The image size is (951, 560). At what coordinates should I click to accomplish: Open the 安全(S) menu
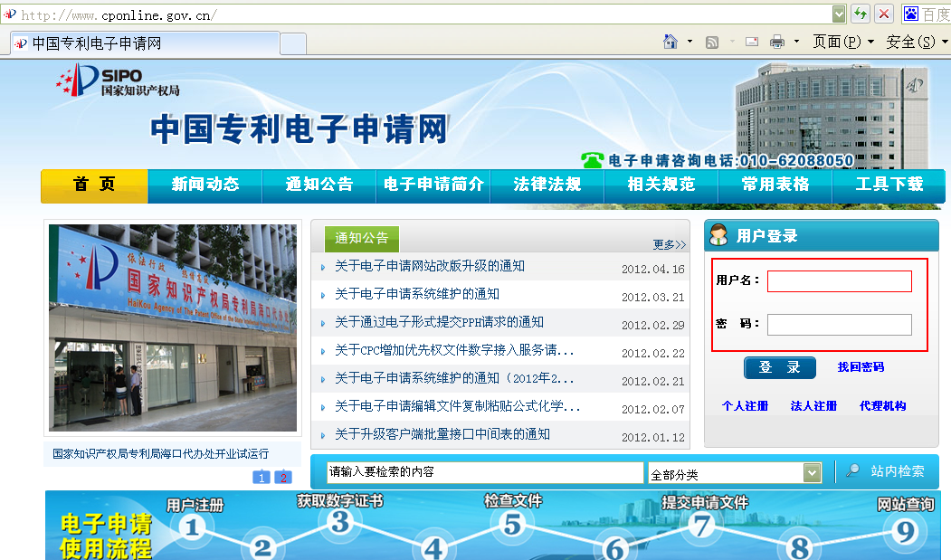910,42
